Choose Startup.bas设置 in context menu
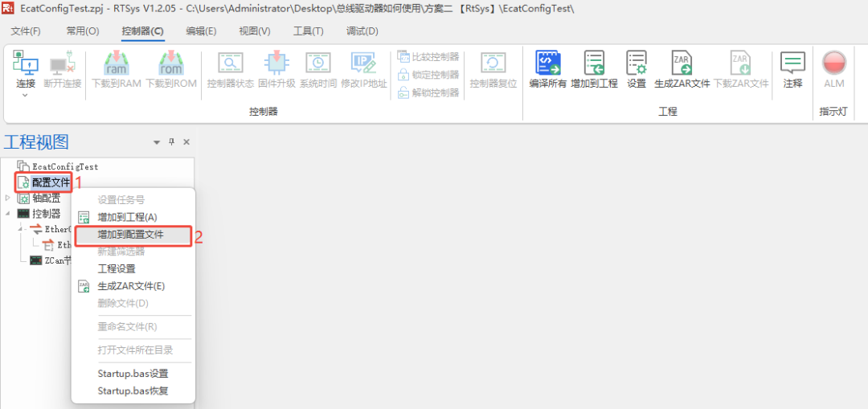Screen dimensions: 868x409 click(133, 374)
